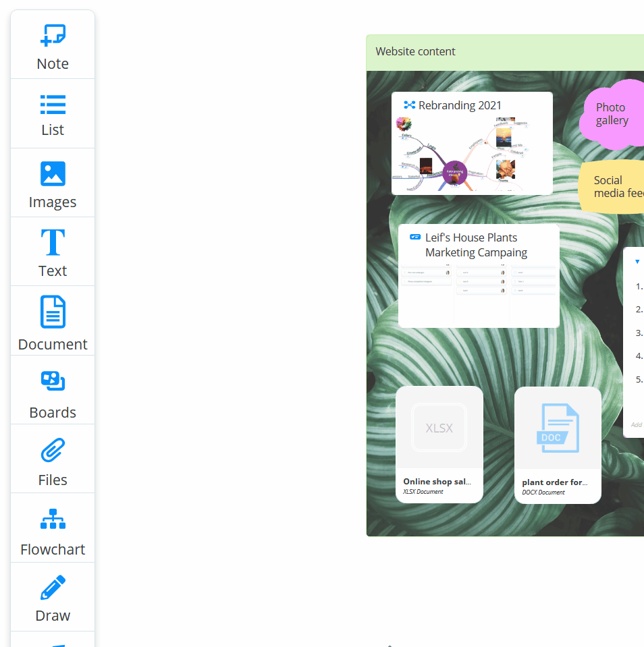Select the pink Photo gallery sticky note
Screen dimensions: 644x647
click(613, 114)
